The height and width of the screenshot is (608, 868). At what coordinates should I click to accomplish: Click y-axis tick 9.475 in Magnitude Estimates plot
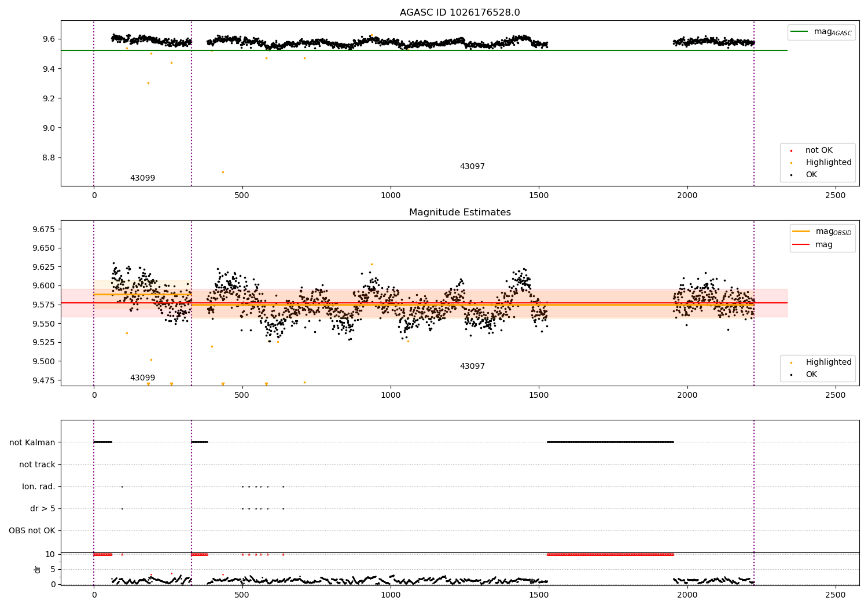44,380
